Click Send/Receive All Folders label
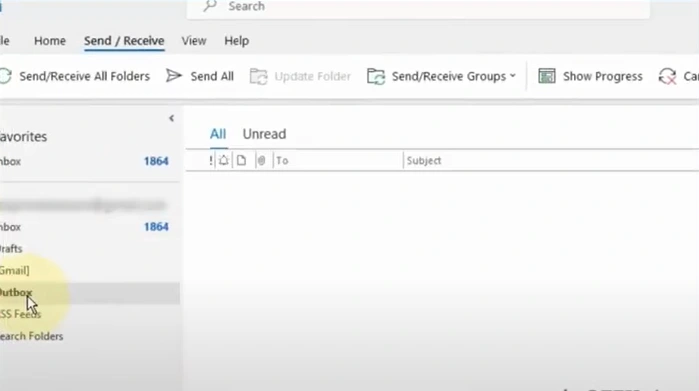Image resolution: width=699 pixels, height=391 pixels. [x=85, y=76]
